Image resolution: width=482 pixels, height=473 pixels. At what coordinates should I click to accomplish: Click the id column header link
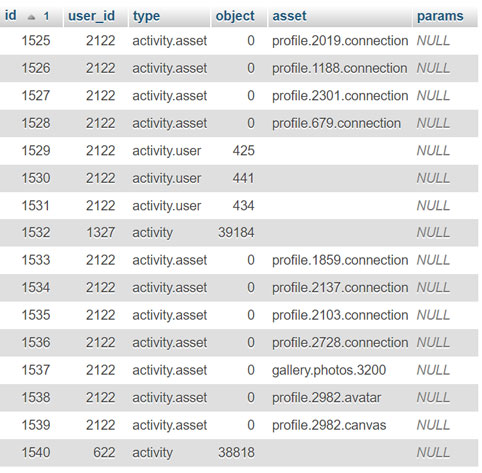[x=11, y=15]
